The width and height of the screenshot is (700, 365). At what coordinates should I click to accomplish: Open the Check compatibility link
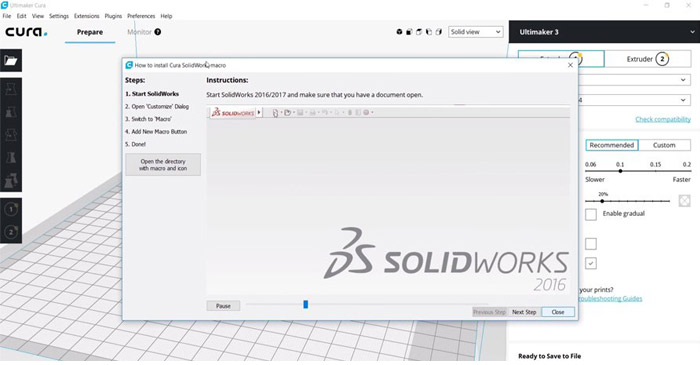[663, 119]
